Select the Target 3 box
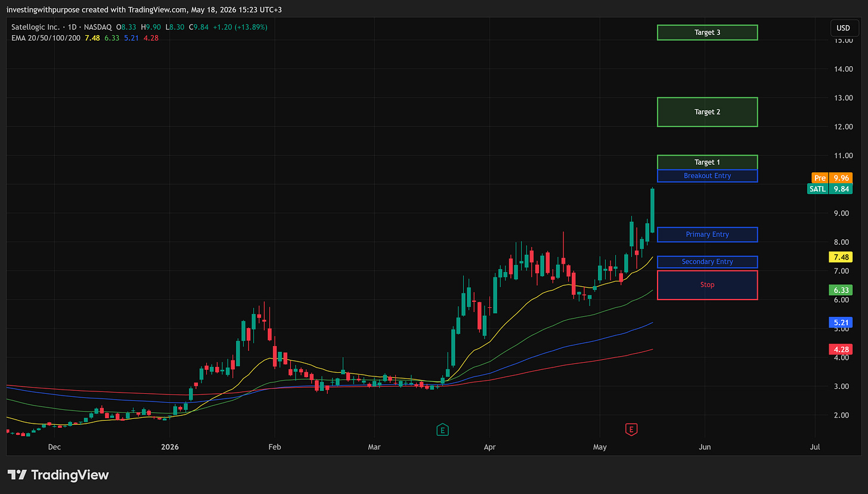The height and width of the screenshot is (494, 868). [x=707, y=32]
